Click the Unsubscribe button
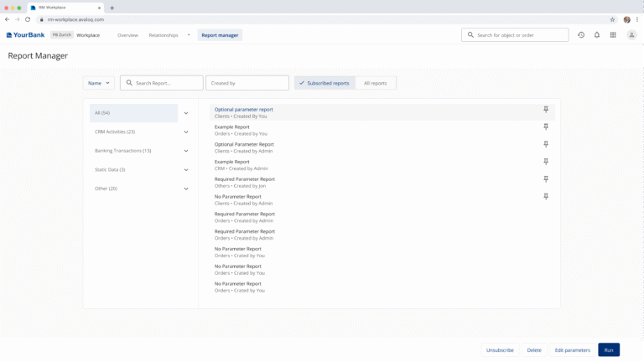This screenshot has height=362, width=644. pos(500,350)
